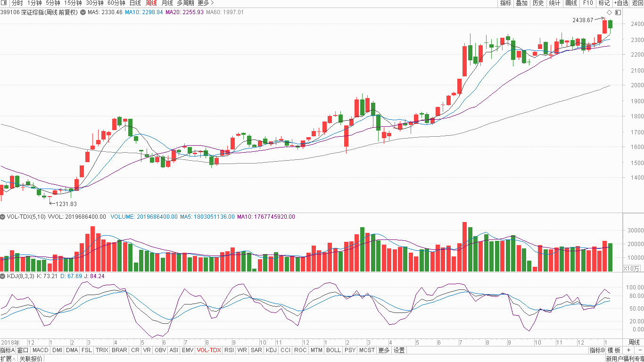Apply the WR indicator
Image resolution: width=644 pixels, height=362 pixels.
242,350
